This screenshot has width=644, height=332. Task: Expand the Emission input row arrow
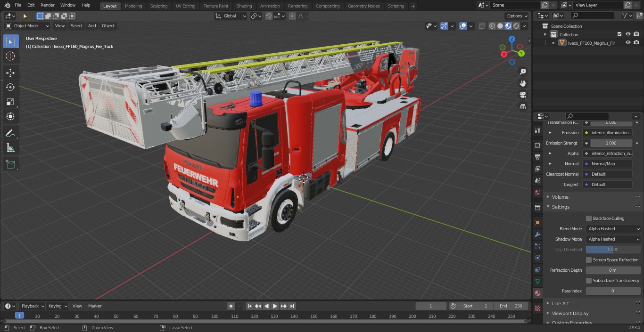(x=550, y=133)
